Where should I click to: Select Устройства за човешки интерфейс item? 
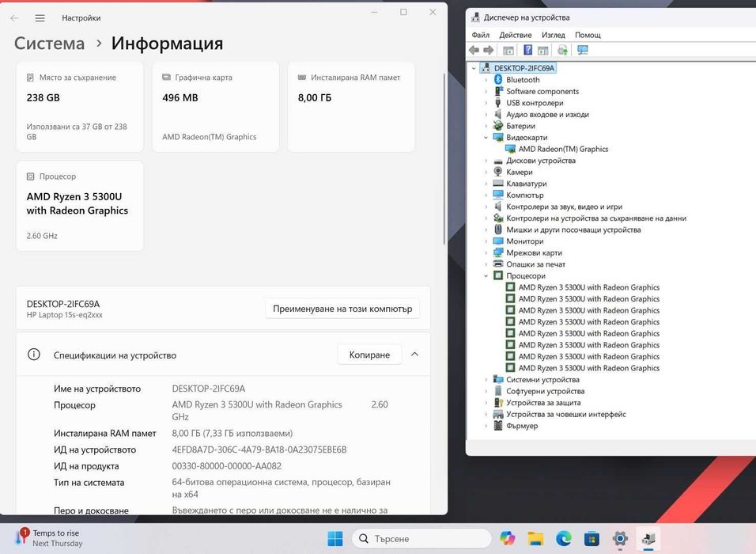(x=566, y=414)
